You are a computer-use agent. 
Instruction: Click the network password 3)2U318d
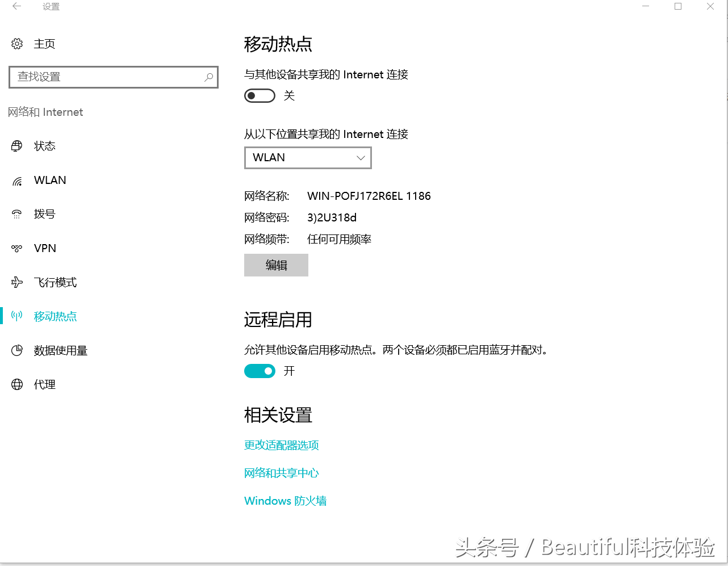tap(332, 217)
